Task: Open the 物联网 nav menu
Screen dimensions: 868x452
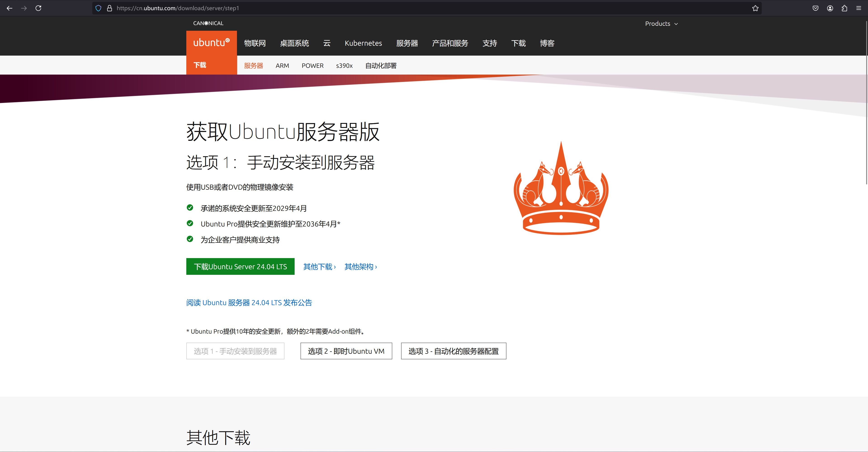Action: [255, 43]
